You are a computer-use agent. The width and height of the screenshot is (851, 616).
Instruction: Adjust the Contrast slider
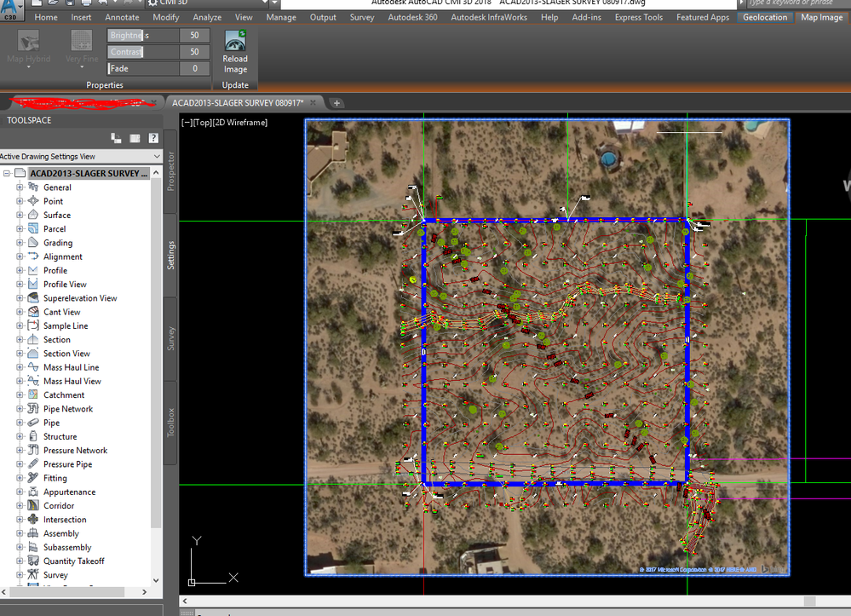[143, 52]
